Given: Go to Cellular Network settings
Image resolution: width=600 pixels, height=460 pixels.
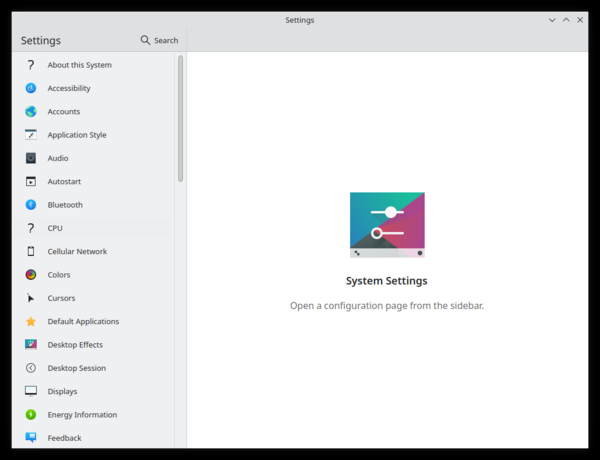Looking at the screenshot, I should tap(77, 252).
